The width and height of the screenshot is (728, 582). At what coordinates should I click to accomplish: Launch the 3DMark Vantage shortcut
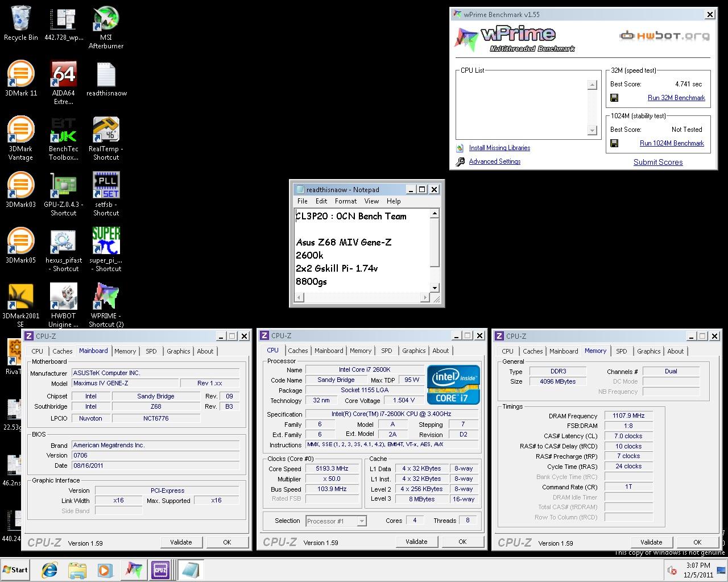click(20, 139)
